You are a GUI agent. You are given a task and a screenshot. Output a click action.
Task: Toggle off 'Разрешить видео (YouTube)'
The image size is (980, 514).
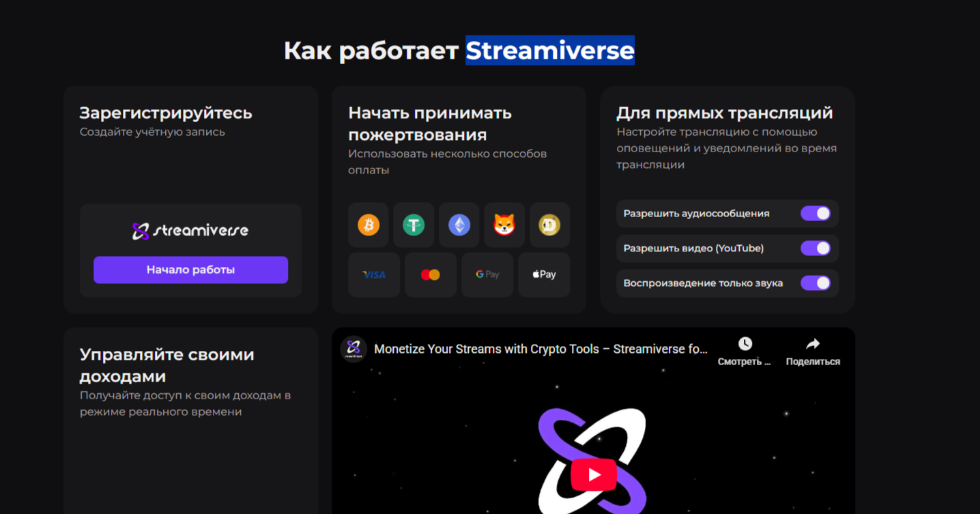point(816,248)
